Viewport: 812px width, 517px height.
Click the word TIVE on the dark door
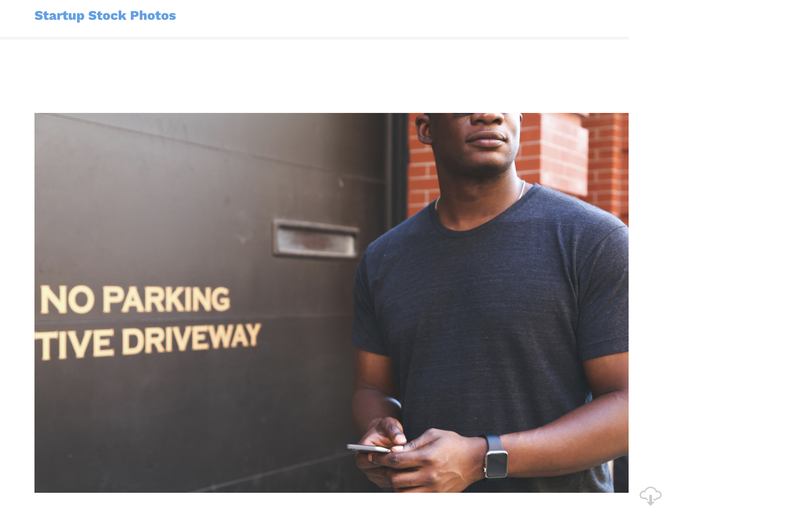pyautogui.click(x=74, y=344)
